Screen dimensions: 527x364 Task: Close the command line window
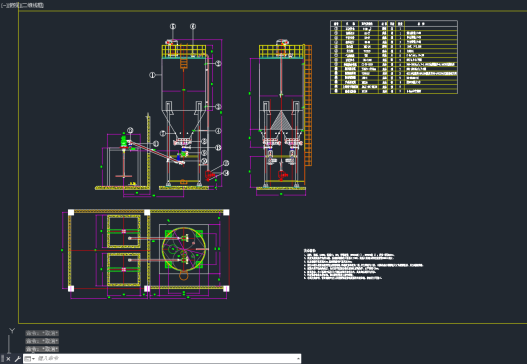click(8, 359)
